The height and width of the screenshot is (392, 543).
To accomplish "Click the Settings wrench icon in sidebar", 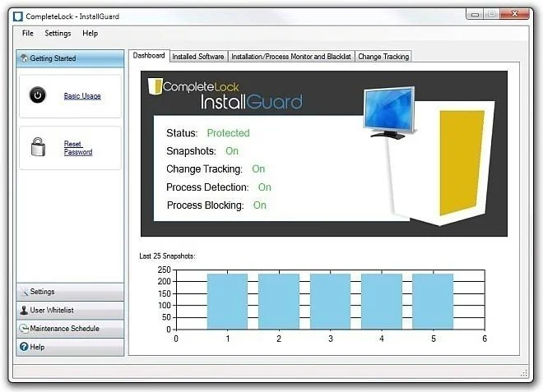I will coord(24,292).
